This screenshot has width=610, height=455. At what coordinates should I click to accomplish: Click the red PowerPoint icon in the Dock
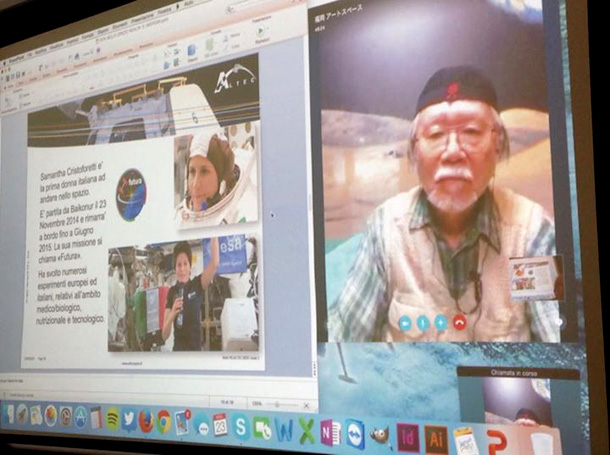[497, 443]
